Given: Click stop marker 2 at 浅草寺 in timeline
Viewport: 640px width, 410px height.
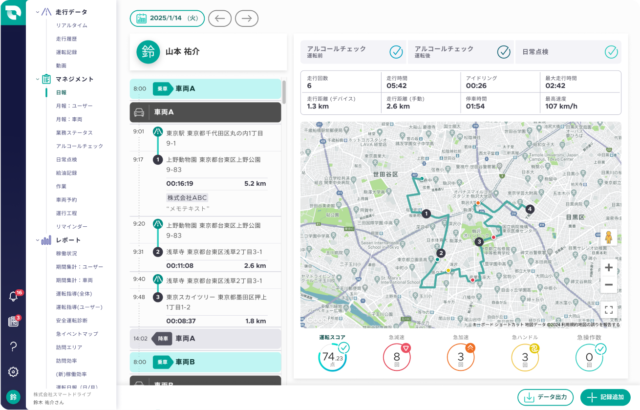Looking at the screenshot, I should (x=158, y=252).
